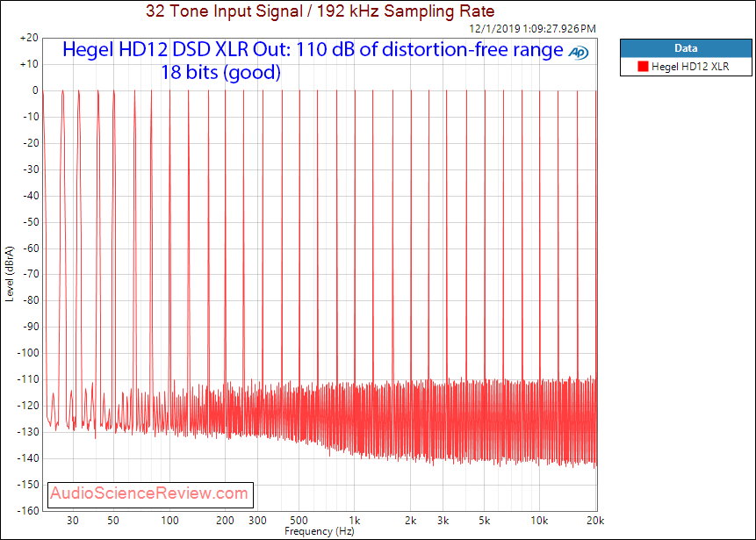Image resolution: width=756 pixels, height=540 pixels.
Task: Click the "Frequency (Hz)" horizontal axis title
Action: pyautogui.click(x=320, y=531)
